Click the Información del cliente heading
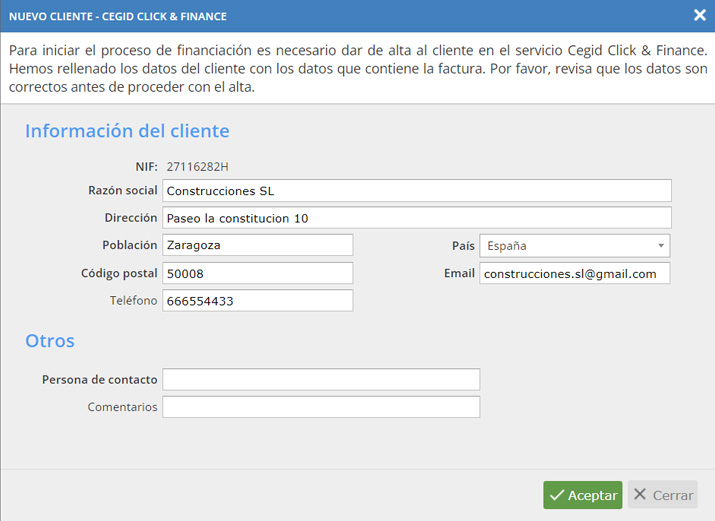 tap(127, 131)
